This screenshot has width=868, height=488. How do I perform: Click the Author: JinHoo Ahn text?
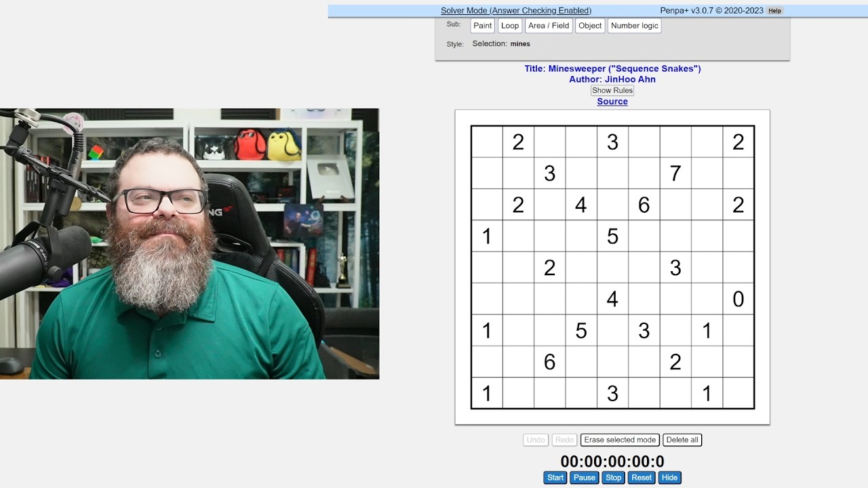(x=612, y=79)
